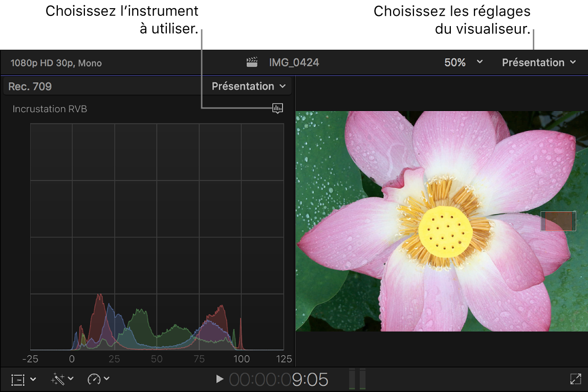This screenshot has height=392, width=588.
Task: Open the retiming tool's chevron options
Action: (x=106, y=379)
